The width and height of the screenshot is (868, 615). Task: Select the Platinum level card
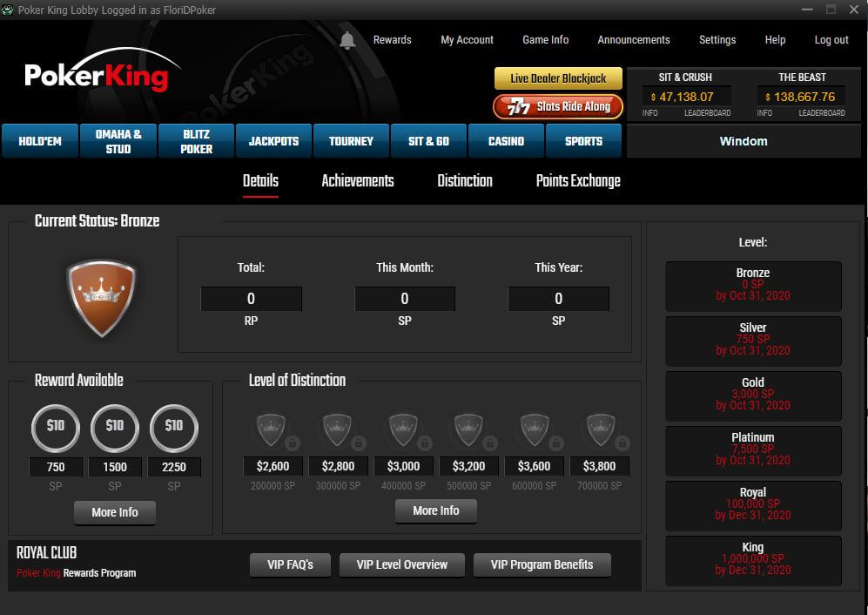coord(753,450)
